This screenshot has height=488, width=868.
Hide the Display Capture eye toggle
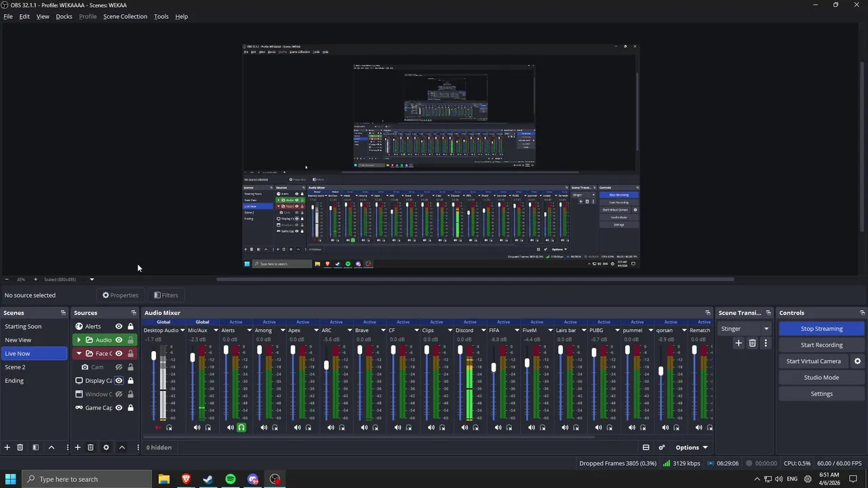click(119, 381)
